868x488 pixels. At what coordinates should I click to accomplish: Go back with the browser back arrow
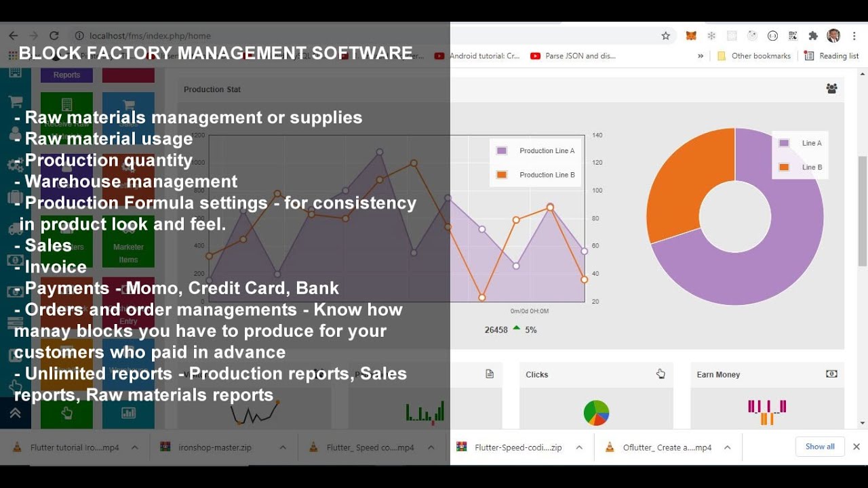(14, 36)
